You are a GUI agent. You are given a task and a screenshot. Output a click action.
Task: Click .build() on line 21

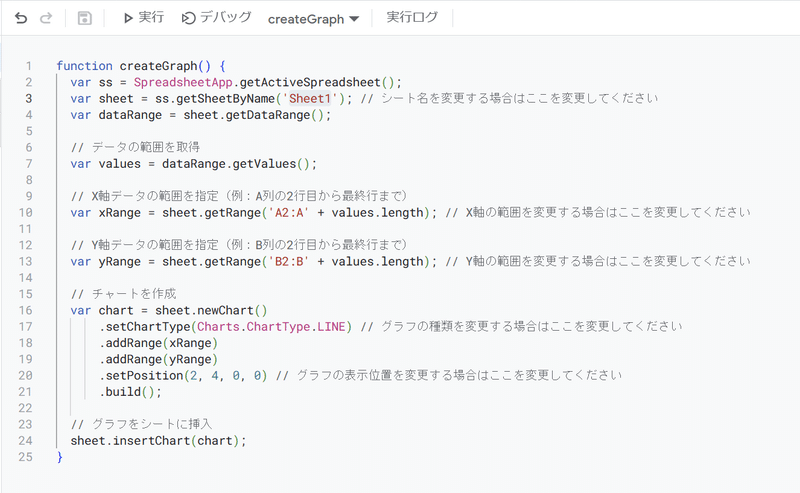click(x=130, y=392)
